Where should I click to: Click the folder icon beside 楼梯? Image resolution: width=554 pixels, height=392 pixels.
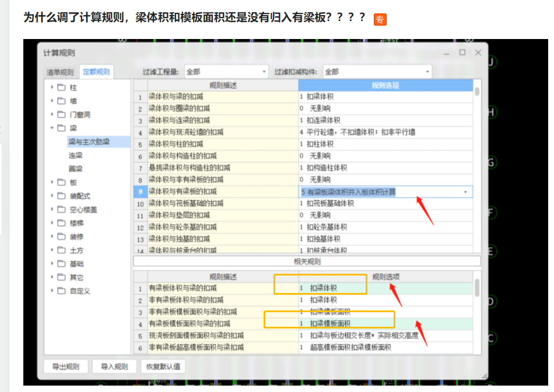(x=61, y=223)
